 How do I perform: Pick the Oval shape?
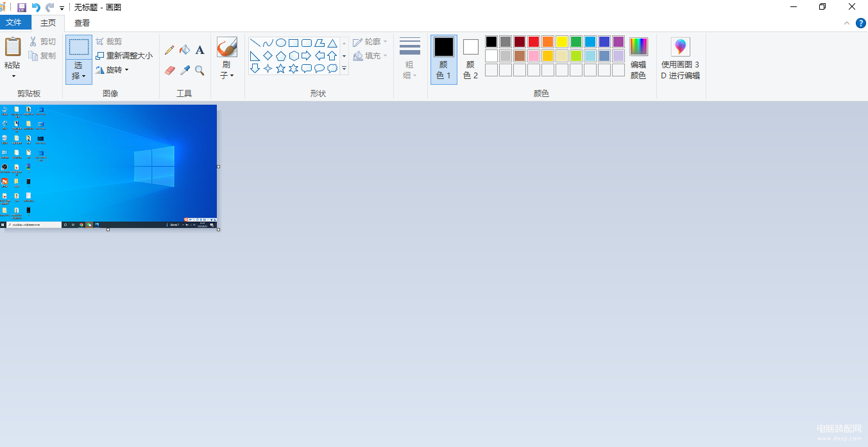click(x=280, y=43)
